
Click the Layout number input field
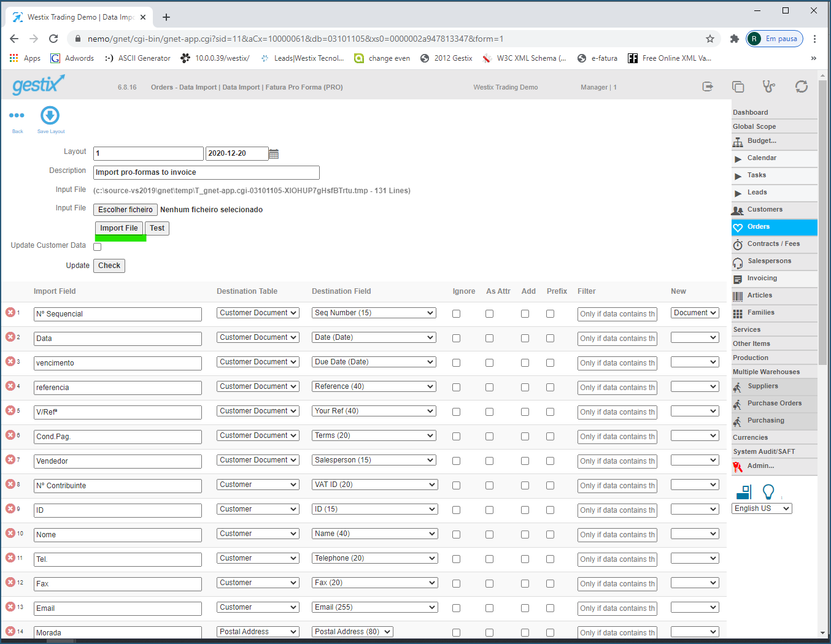(x=149, y=153)
